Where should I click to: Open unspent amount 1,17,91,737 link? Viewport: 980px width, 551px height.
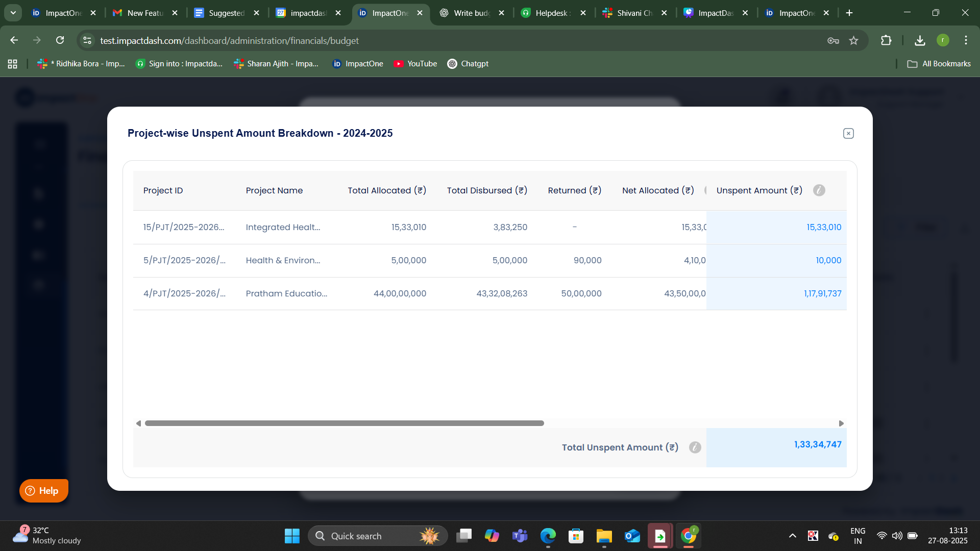point(822,293)
